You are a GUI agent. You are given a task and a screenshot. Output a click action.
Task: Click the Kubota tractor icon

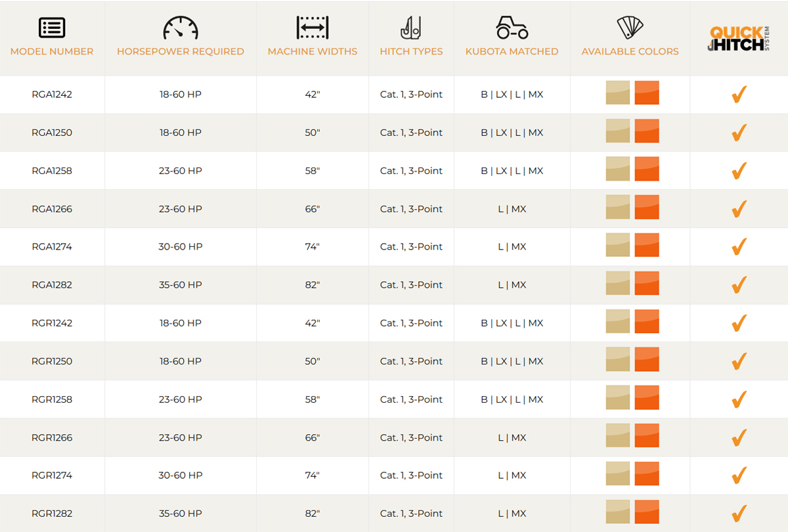point(512,28)
